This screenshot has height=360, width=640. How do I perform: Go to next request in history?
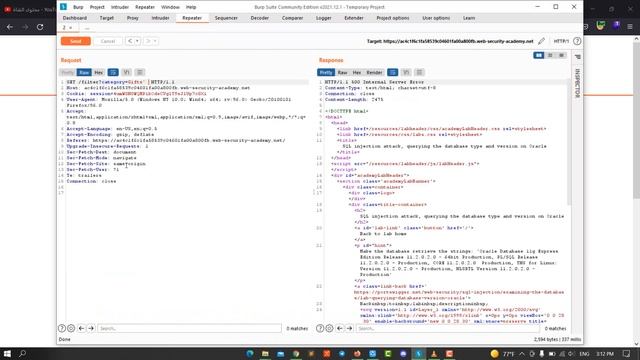click(148, 41)
